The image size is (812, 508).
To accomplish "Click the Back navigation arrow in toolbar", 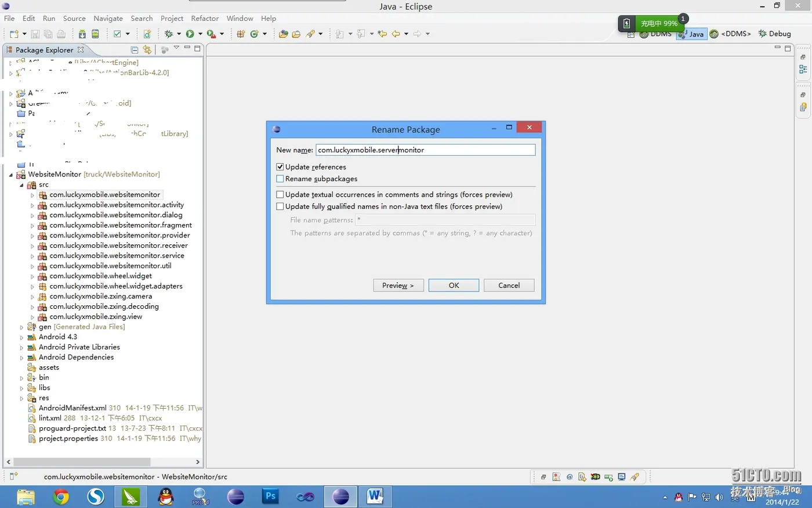I will (x=396, y=34).
